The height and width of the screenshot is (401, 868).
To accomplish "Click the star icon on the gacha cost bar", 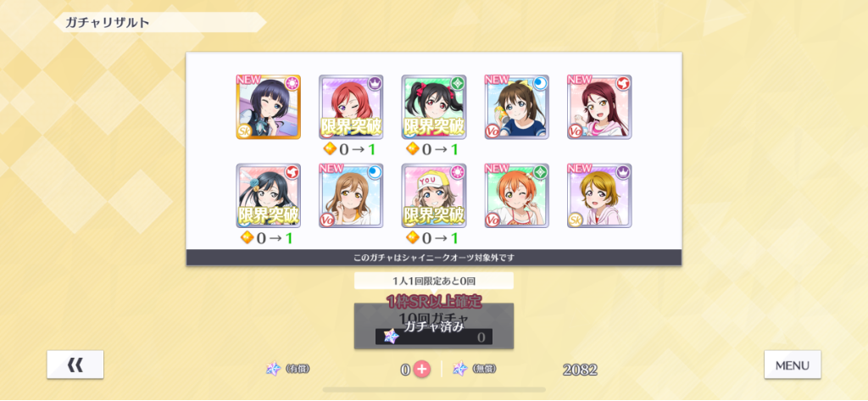I will coord(392,337).
